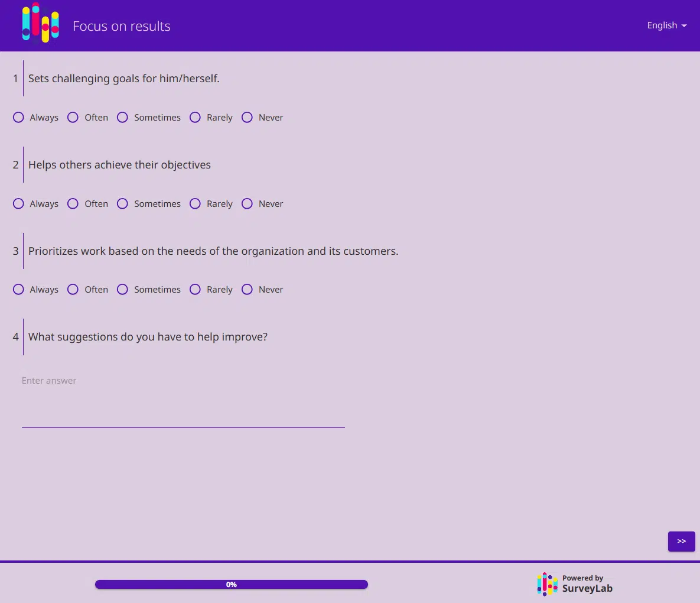Mark Sometimes for question 3 prioritizes work
The width and height of the screenshot is (700, 603).
point(122,290)
